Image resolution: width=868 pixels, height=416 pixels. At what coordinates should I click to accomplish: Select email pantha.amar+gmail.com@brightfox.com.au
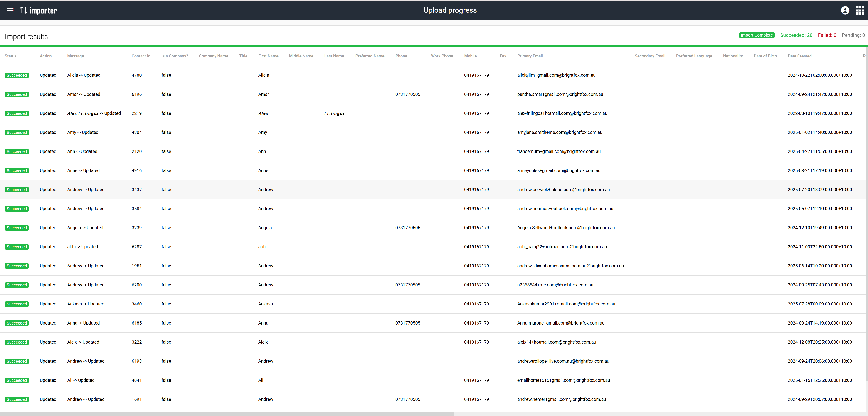click(560, 94)
